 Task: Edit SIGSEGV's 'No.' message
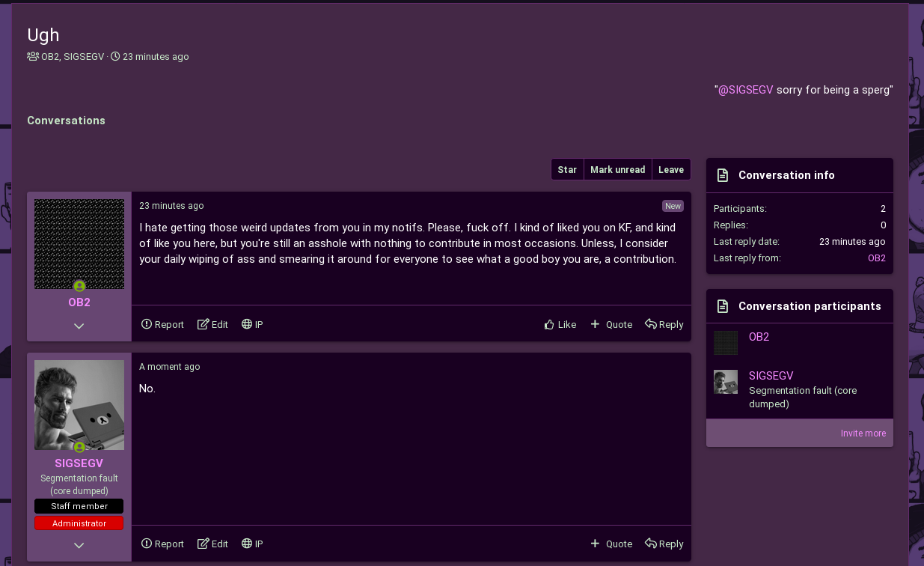point(212,544)
